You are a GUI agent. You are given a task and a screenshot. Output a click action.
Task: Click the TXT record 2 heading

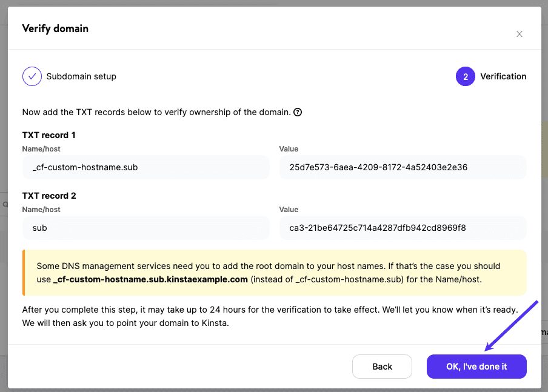(x=47, y=195)
